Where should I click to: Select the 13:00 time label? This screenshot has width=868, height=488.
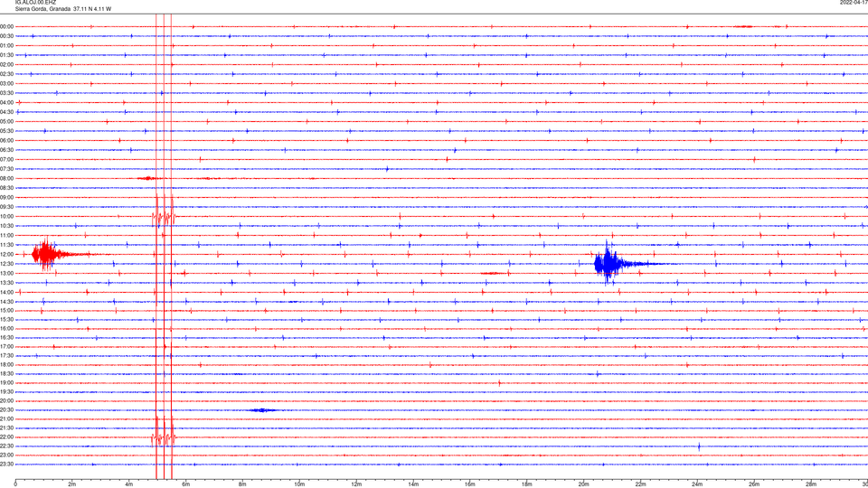[x=6, y=273]
